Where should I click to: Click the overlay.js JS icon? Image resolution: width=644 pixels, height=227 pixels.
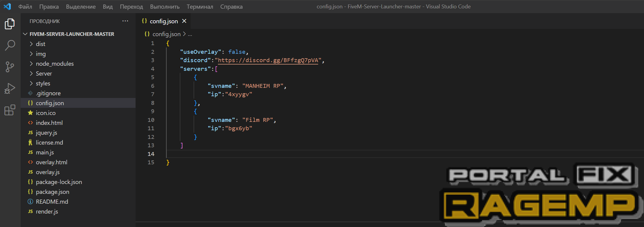click(30, 172)
